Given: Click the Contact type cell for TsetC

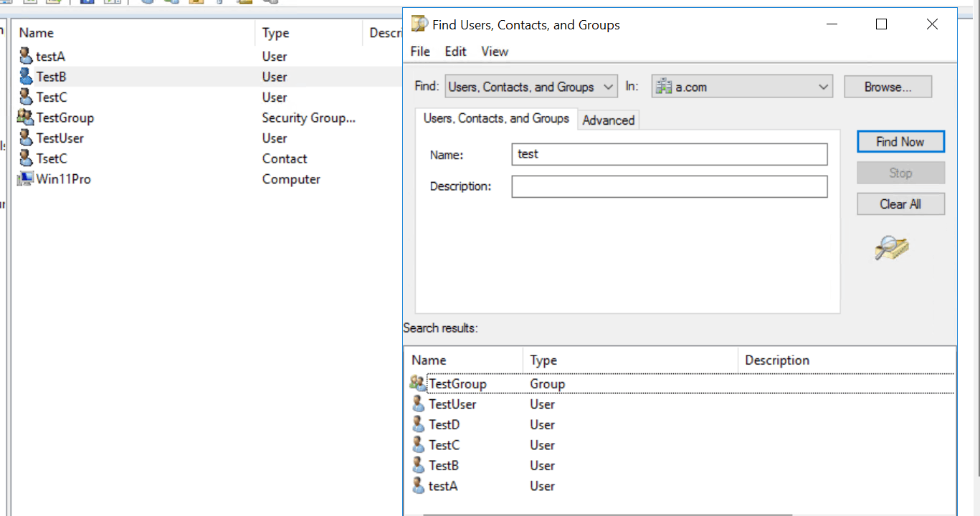Looking at the screenshot, I should point(285,158).
